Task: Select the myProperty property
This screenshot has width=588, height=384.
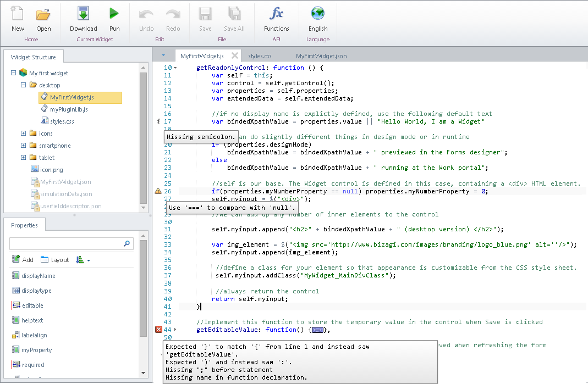Action: click(36, 350)
